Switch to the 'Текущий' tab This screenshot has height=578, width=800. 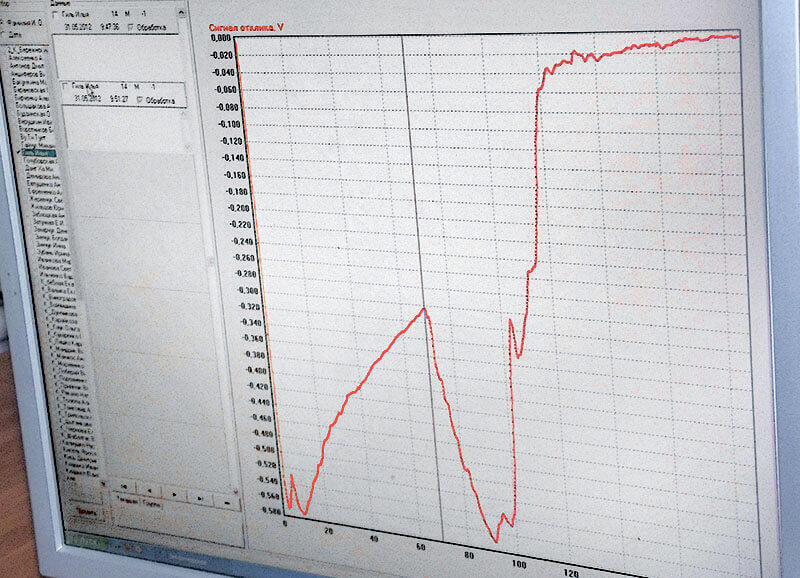tap(128, 501)
